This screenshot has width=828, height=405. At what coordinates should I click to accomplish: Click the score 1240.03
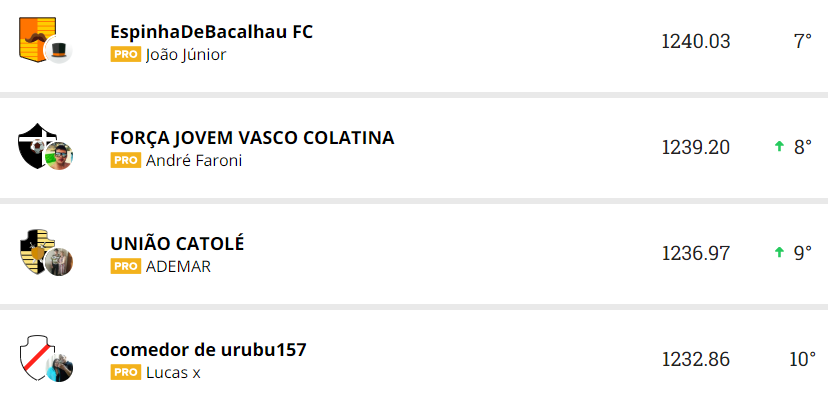click(x=695, y=42)
